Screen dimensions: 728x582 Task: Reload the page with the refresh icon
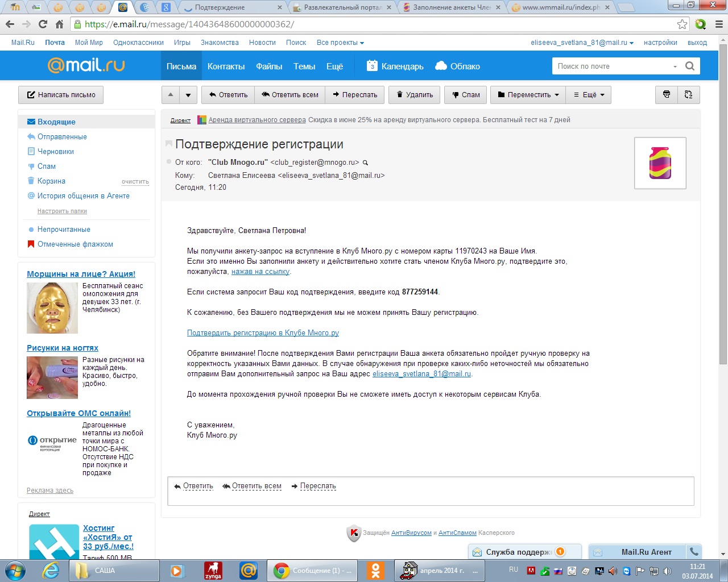(43, 24)
